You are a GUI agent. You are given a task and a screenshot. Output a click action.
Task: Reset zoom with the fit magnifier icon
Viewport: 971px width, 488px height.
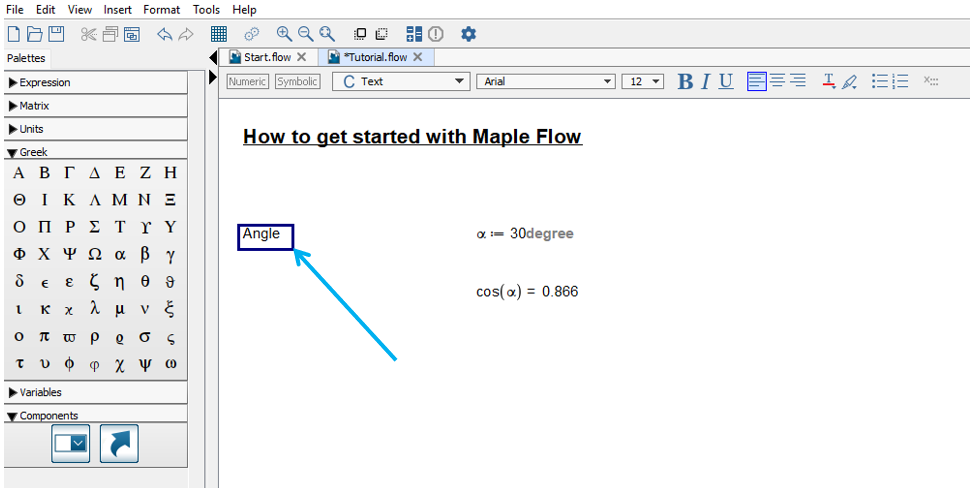[x=327, y=34]
